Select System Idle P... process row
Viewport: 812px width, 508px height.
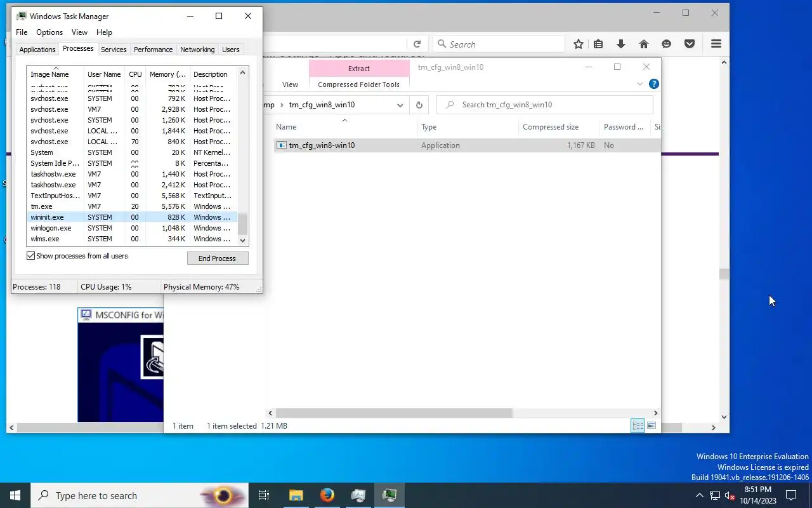coord(131,163)
